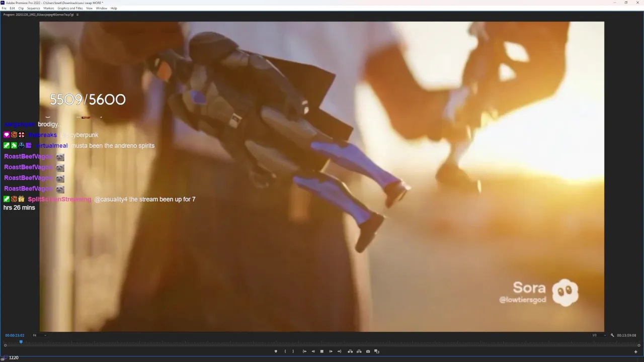Add a marker in the Program monitor
Screen dimensions: 644x362
click(x=276, y=351)
